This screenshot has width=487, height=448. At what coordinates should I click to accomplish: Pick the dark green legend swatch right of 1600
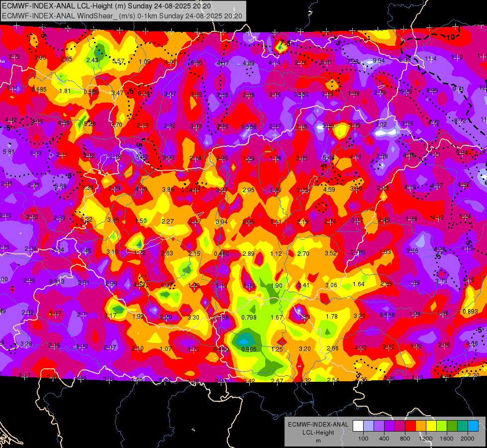click(x=452, y=426)
